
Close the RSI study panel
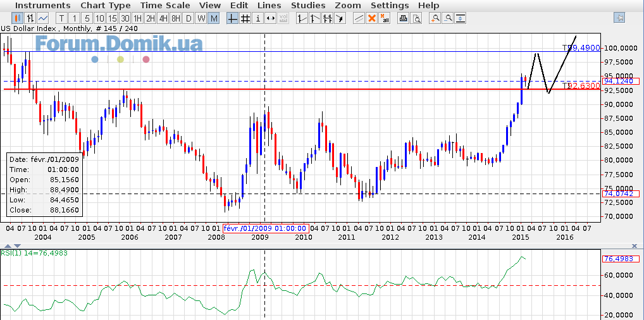pos(635,246)
